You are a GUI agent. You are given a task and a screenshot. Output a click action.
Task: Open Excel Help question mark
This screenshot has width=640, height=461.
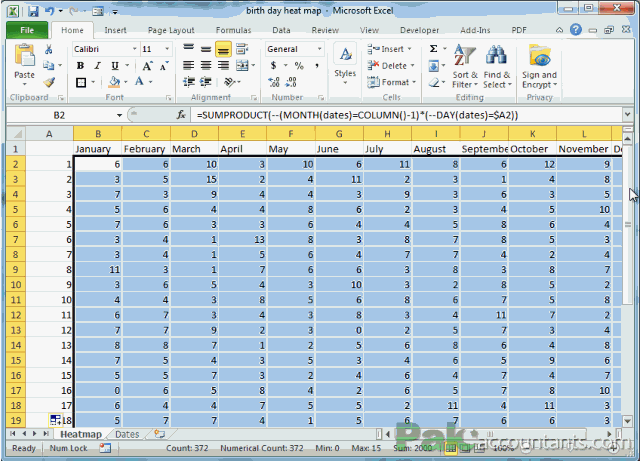[576, 30]
